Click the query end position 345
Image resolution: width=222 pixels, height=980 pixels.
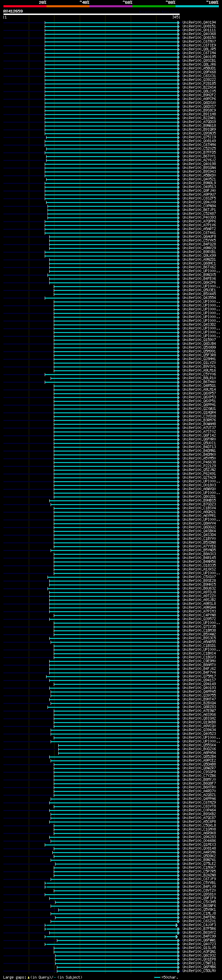[x=175, y=17]
